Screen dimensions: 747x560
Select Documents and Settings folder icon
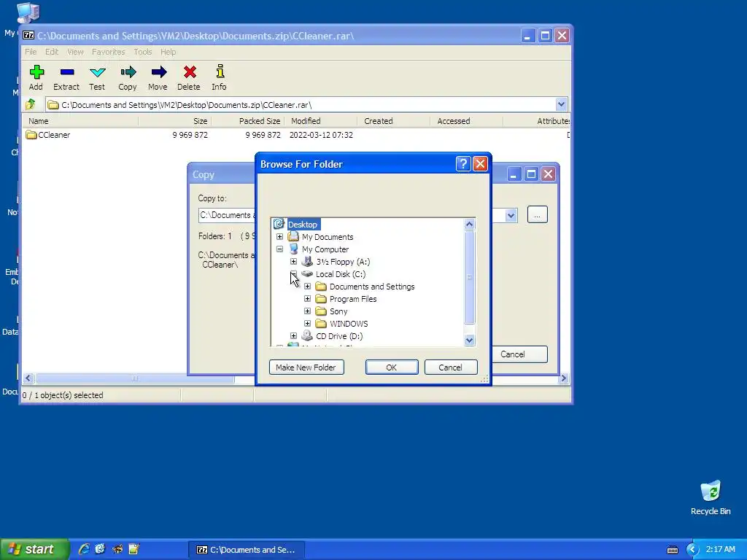pyautogui.click(x=321, y=286)
